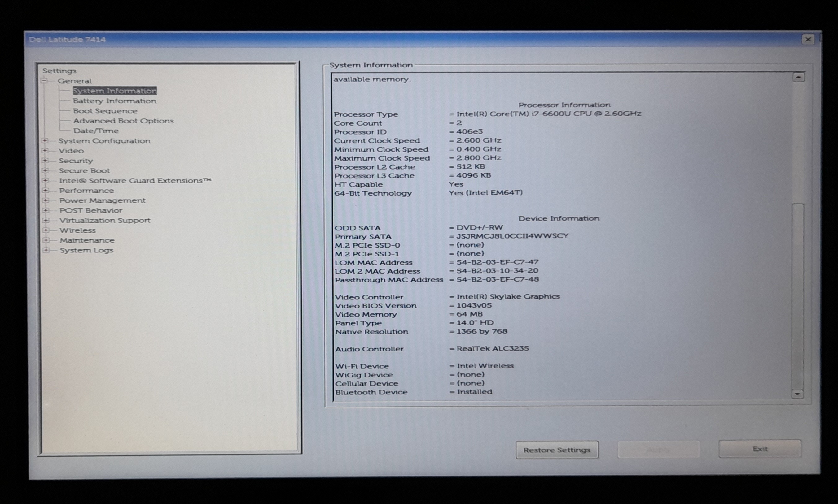Select the Performance category

coord(86,191)
